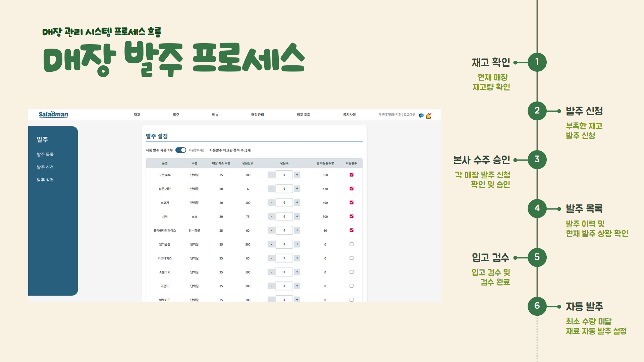
Task: Click the chat bubble icon in header
Action: pos(421,116)
